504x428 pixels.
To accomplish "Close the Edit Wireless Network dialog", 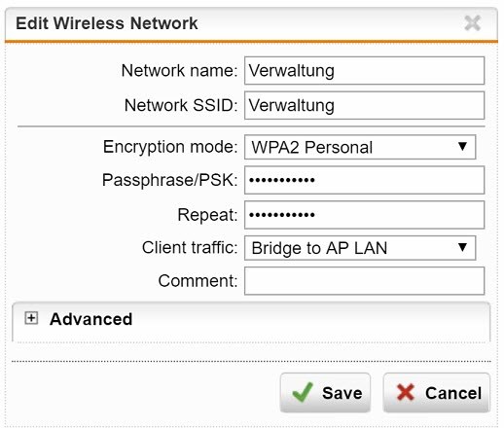I will 472,23.
